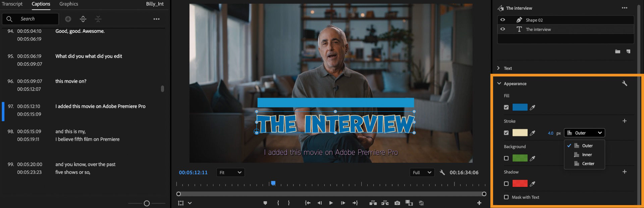Expand the dropdown arrow beside the selection tool
This screenshot has height=208, width=644.
pyautogui.click(x=190, y=203)
